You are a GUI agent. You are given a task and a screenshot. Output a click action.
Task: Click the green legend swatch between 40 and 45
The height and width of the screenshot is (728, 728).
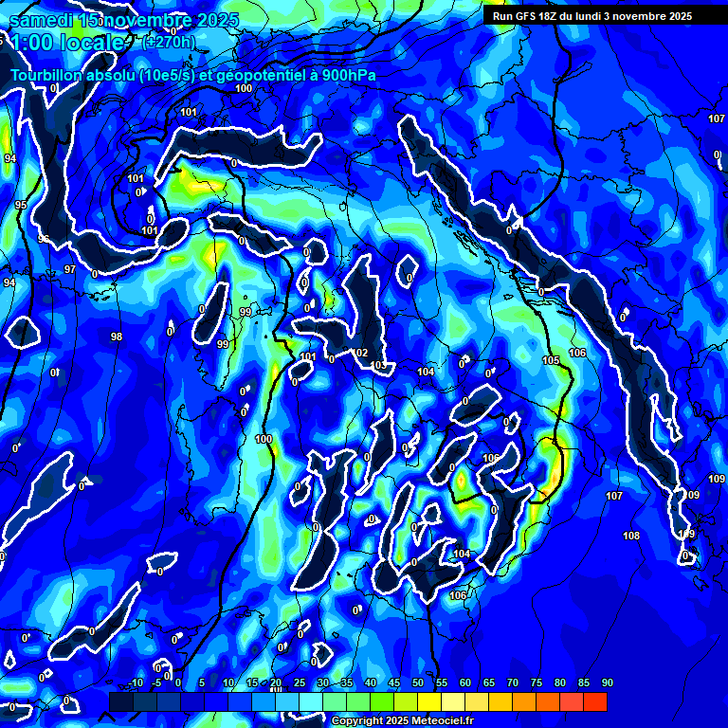click(382, 701)
